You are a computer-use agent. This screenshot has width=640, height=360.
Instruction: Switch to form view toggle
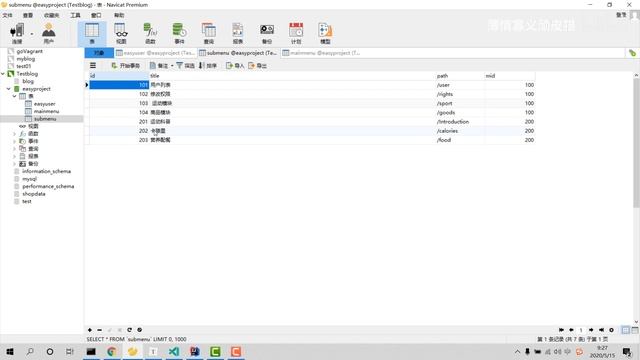tap(635, 330)
